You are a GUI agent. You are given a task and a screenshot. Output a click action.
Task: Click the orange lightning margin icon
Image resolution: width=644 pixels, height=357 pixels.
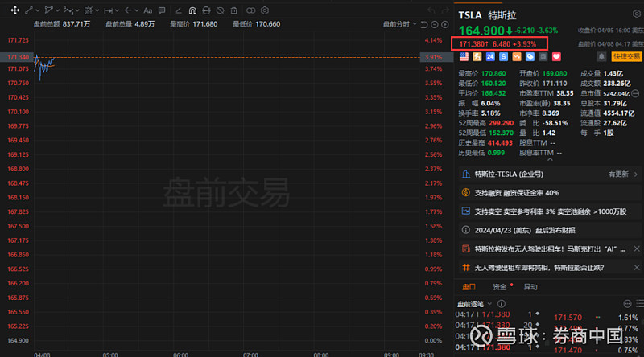pyautogui.click(x=477, y=56)
